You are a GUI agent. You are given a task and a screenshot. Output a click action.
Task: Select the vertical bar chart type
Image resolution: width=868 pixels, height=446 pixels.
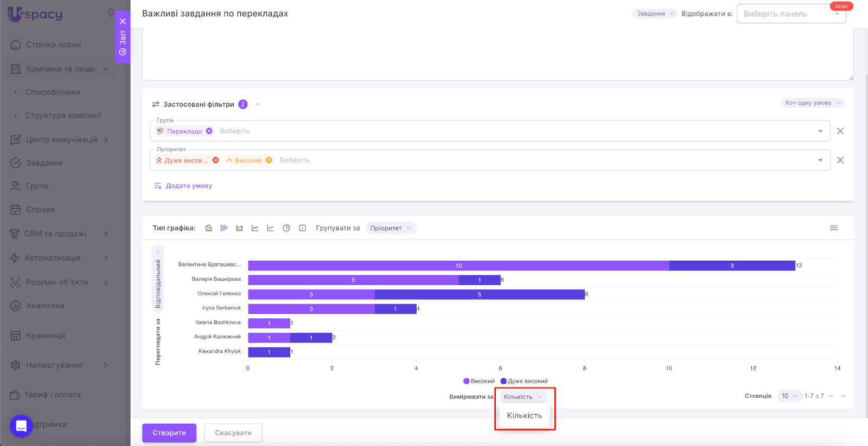pos(209,228)
